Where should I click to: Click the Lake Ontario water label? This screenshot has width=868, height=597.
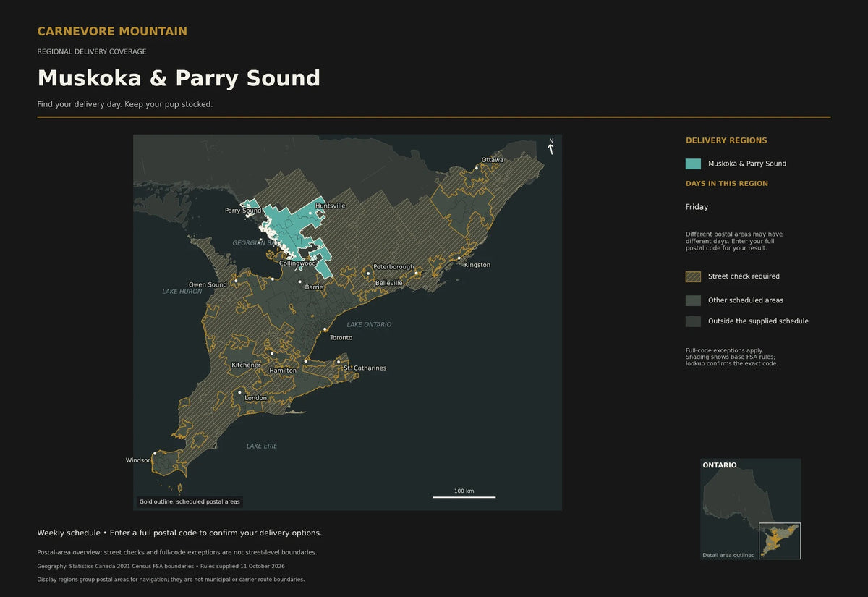(x=369, y=325)
